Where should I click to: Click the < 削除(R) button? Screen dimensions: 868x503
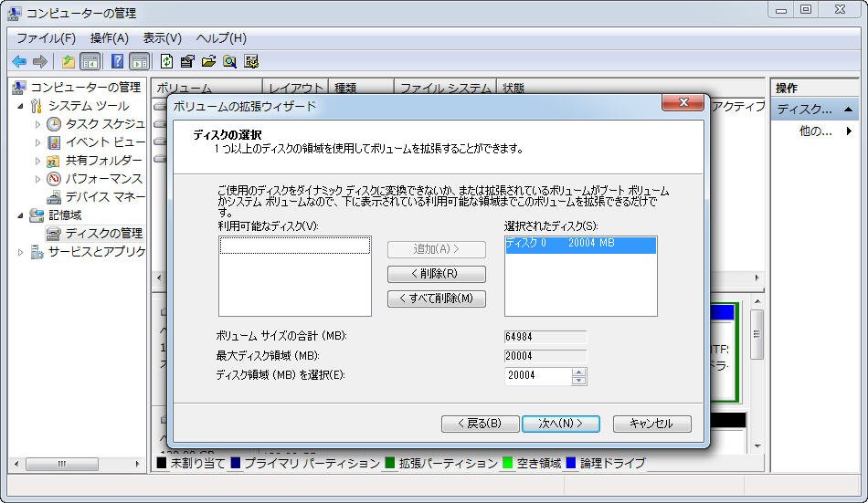tap(437, 274)
